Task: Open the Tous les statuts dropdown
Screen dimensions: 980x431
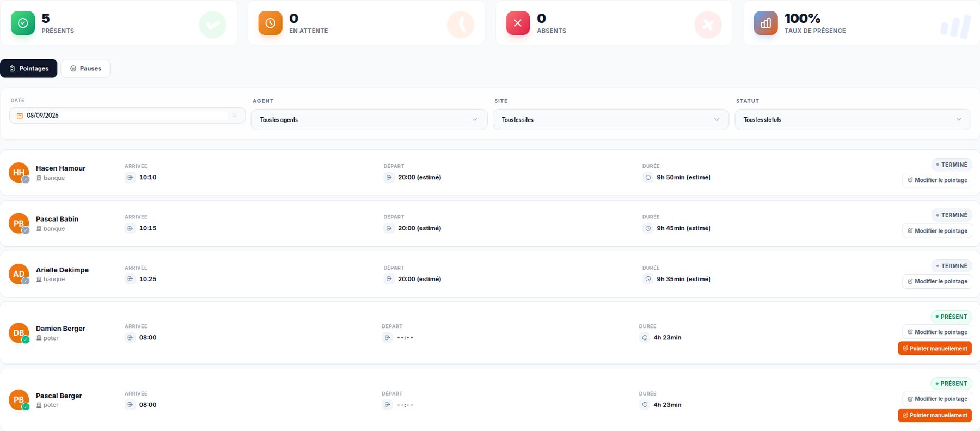Action: (x=853, y=120)
